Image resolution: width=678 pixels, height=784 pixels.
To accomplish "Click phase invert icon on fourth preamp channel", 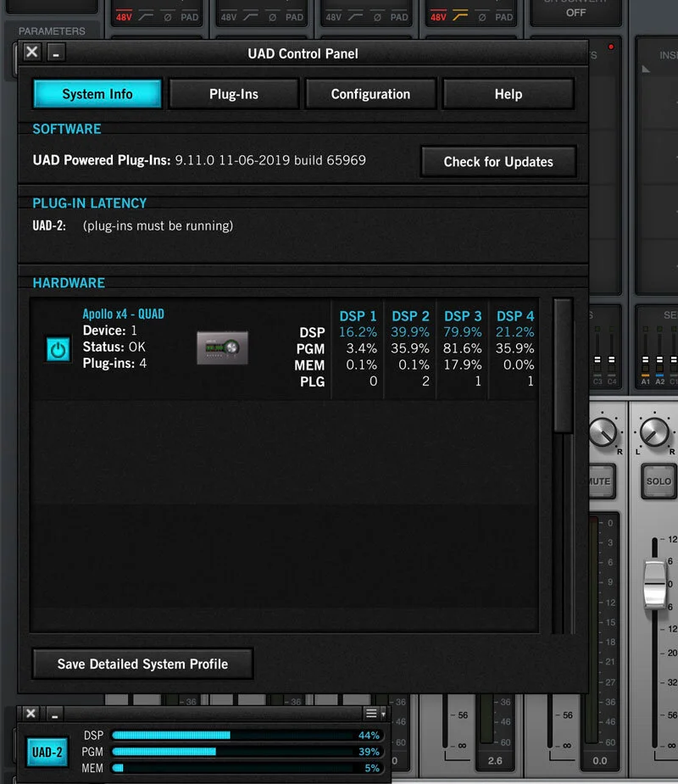I will pos(482,18).
